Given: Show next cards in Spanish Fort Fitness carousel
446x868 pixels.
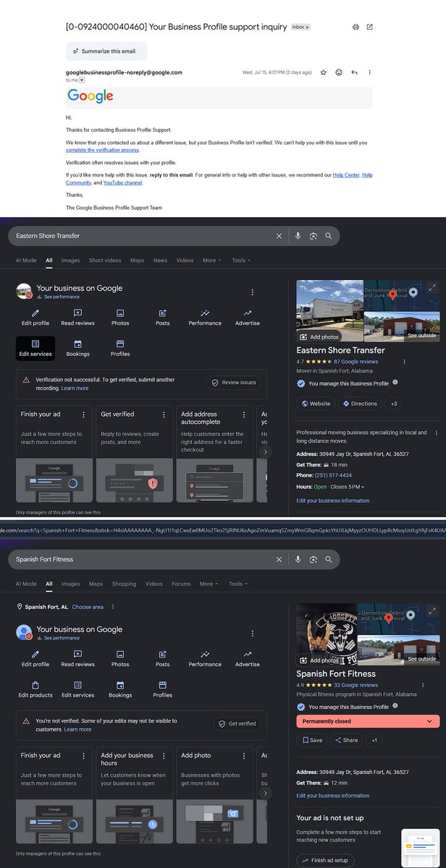Looking at the screenshot, I should click(265, 793).
